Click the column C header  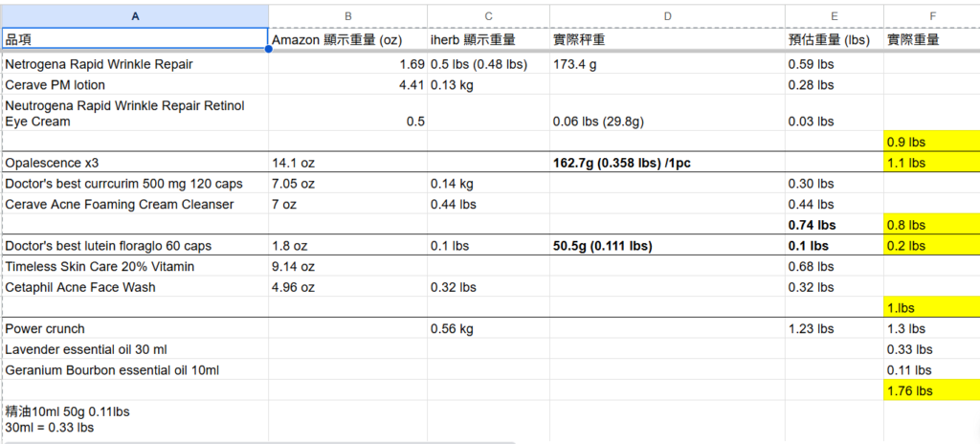(488, 15)
